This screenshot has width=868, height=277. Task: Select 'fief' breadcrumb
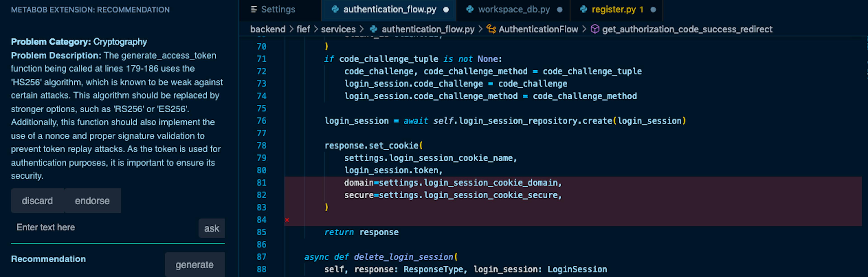pos(303,29)
